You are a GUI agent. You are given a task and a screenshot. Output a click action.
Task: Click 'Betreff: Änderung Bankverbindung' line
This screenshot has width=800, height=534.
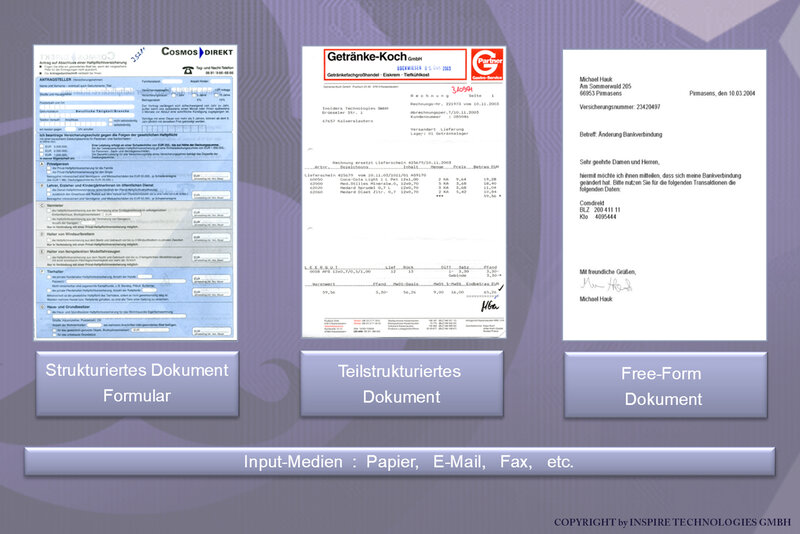point(620,135)
